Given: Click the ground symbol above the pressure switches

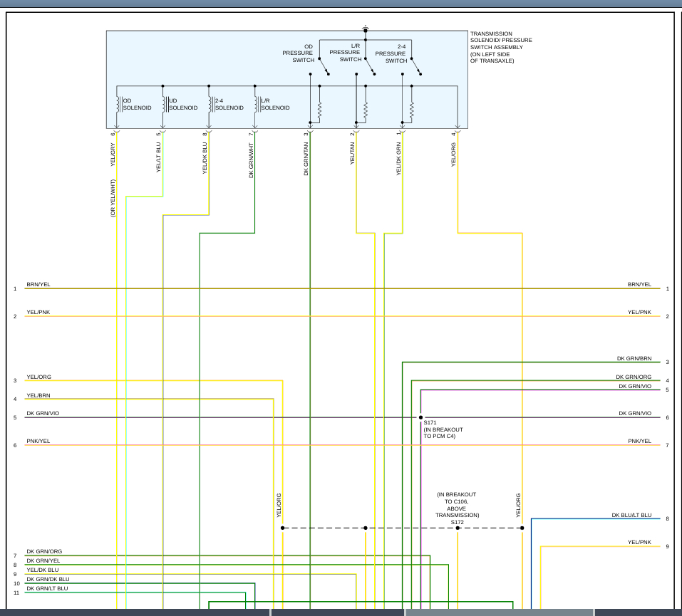Looking at the screenshot, I should 366,28.
